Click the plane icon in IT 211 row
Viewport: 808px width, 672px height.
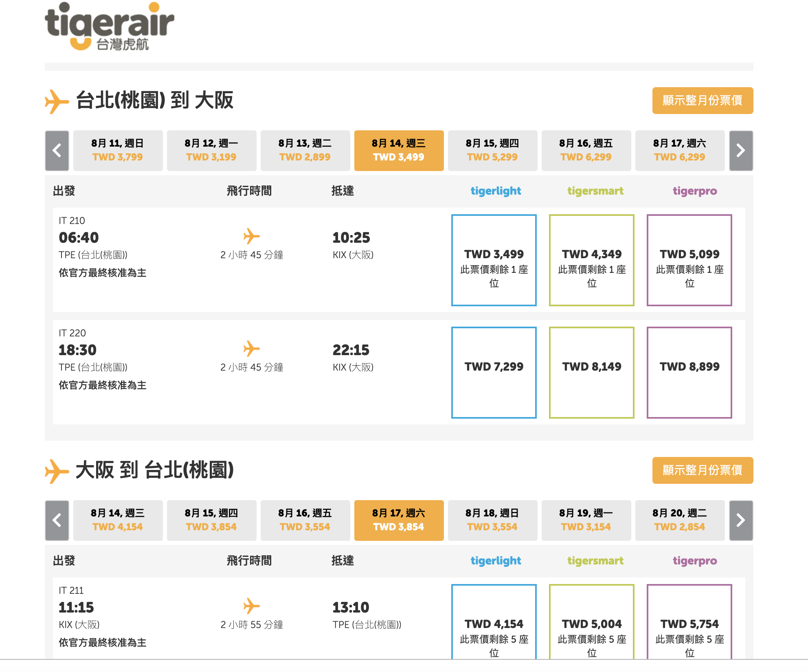point(251,606)
